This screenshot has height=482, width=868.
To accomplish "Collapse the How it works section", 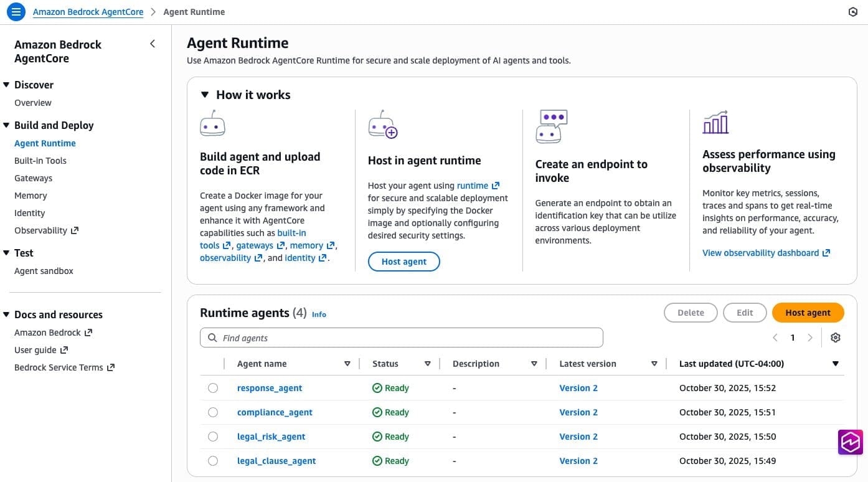I will (x=205, y=95).
